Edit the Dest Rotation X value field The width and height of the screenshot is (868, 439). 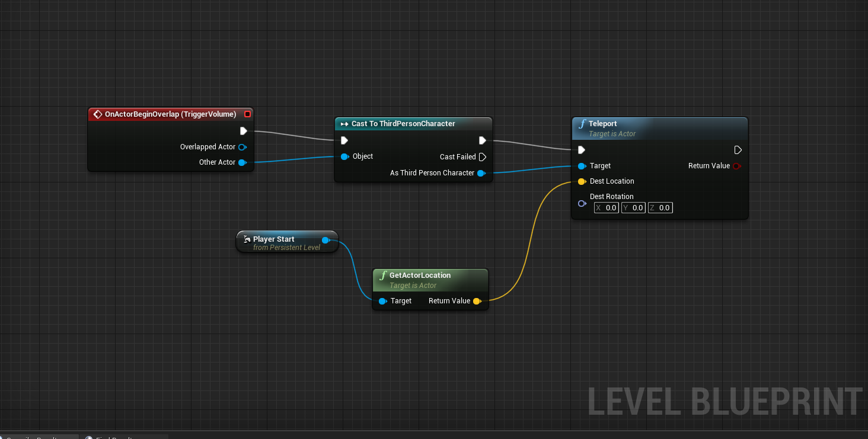pos(607,207)
